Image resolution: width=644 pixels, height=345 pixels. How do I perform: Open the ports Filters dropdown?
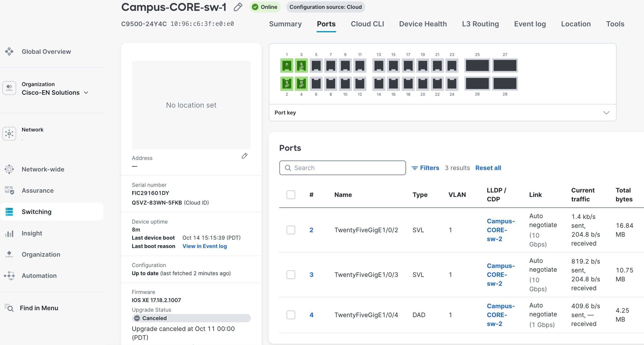click(x=425, y=168)
